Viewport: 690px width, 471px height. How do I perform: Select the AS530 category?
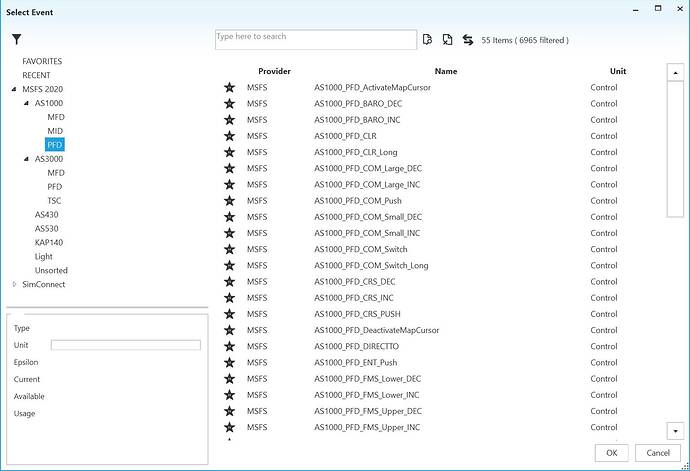[47, 229]
